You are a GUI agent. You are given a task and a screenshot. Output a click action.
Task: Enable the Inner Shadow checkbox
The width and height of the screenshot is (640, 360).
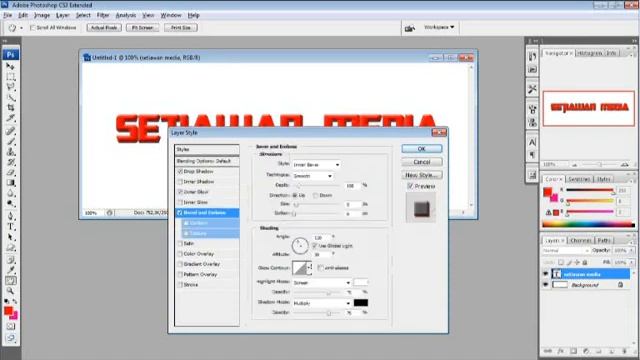point(180,182)
